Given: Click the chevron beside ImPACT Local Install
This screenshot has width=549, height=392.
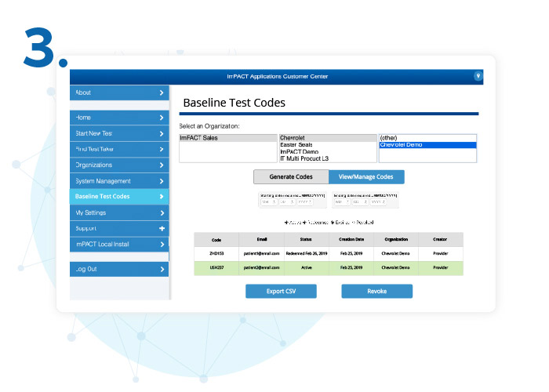Looking at the screenshot, I should coord(162,245).
